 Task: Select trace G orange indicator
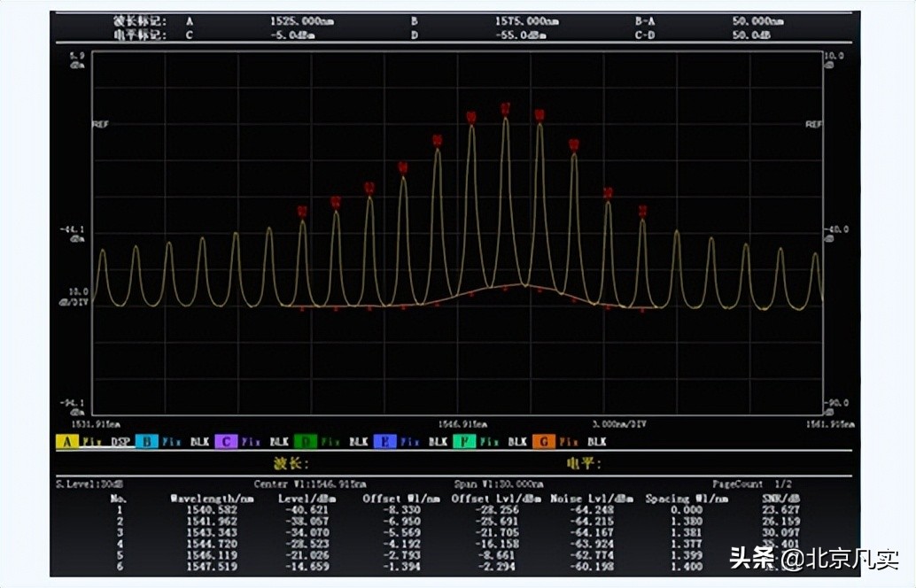pos(544,441)
